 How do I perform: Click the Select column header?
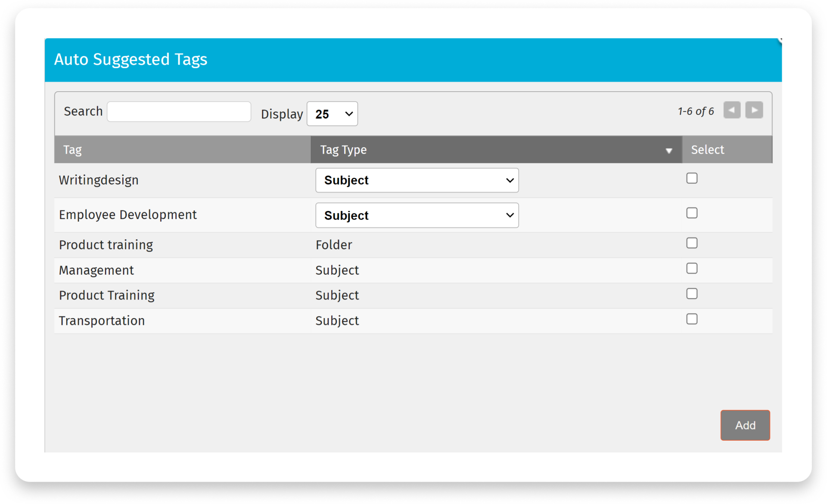(727, 150)
